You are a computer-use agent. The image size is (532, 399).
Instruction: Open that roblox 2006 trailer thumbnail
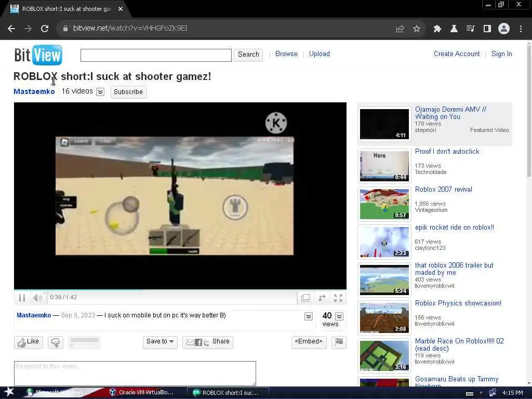pos(384,280)
